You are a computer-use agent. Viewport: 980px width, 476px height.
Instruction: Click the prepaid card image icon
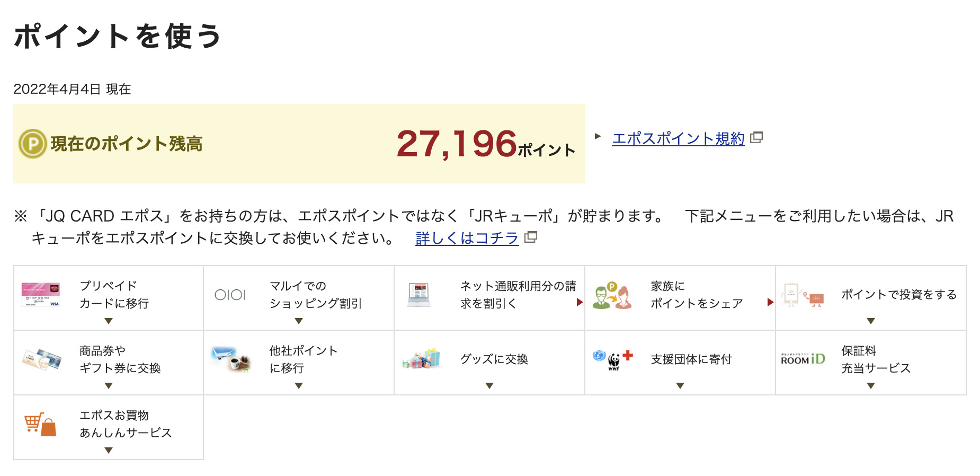click(x=41, y=295)
